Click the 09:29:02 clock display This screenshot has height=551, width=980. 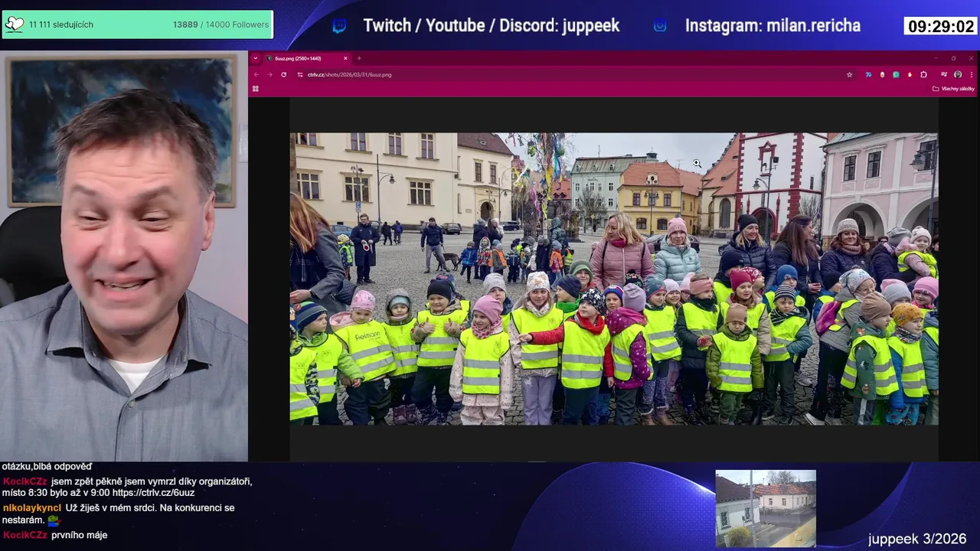click(x=941, y=27)
